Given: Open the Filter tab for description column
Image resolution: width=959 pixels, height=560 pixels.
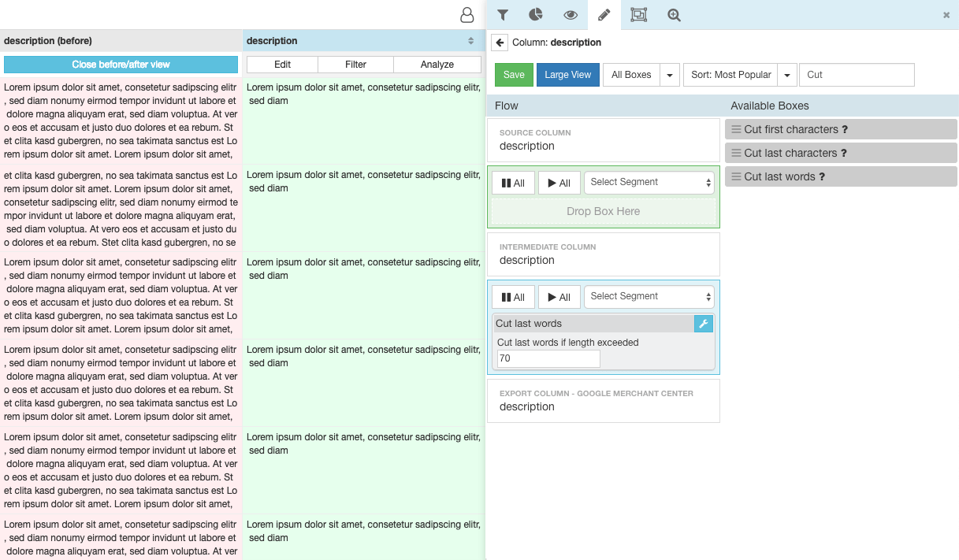Looking at the screenshot, I should [x=355, y=65].
